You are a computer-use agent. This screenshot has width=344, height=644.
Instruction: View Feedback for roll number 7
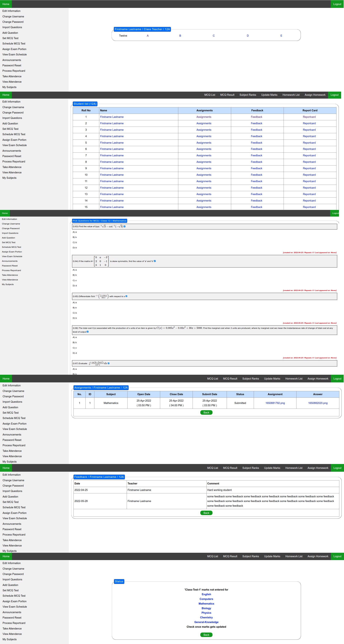click(x=256, y=155)
